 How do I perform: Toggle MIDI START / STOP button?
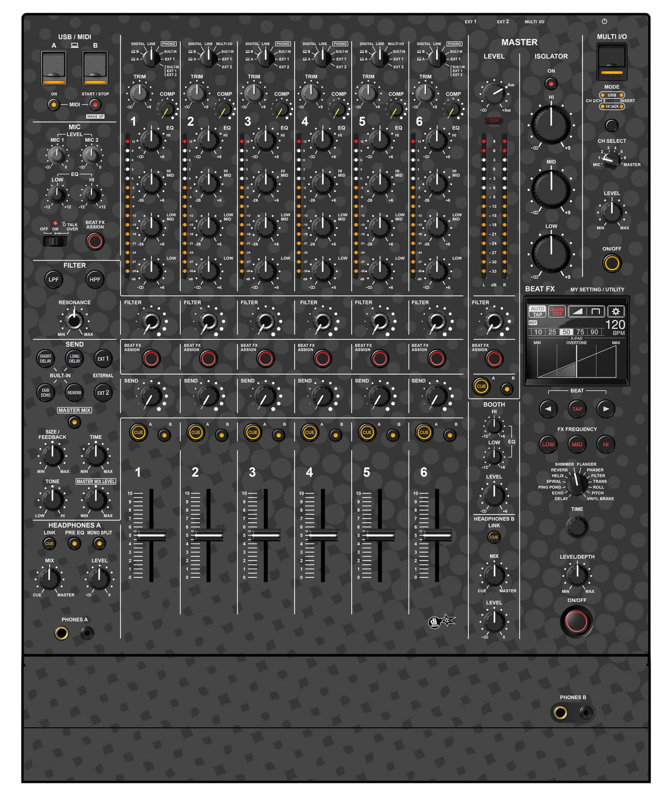click(95, 104)
